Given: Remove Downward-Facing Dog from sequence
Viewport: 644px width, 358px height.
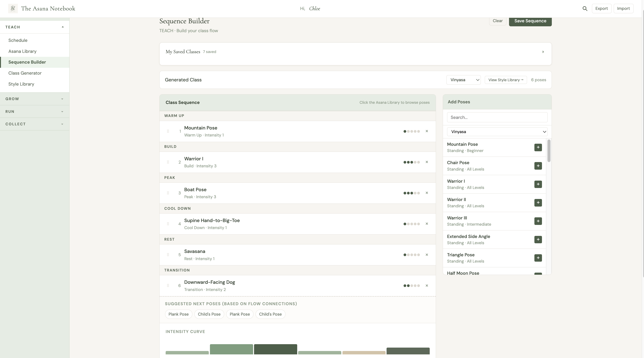Looking at the screenshot, I should 427,285.
